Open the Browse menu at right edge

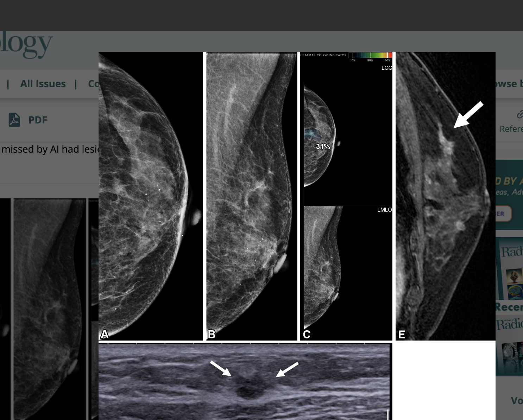click(509, 84)
